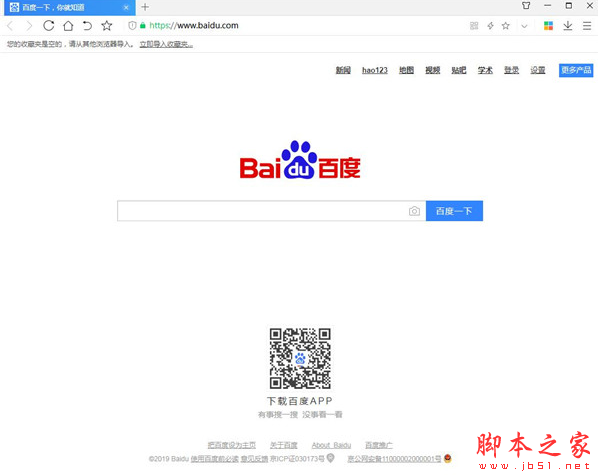This screenshot has width=598, height=476.
Task: Add to favorites via address bar star
Action: 506,26
